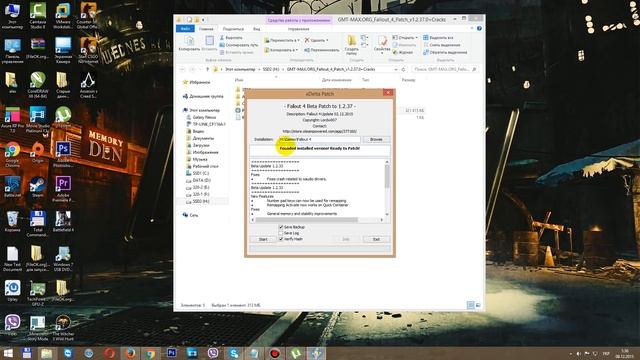Switch to the Вид ribbon tab
The image size is (640, 360).
tap(256, 29)
